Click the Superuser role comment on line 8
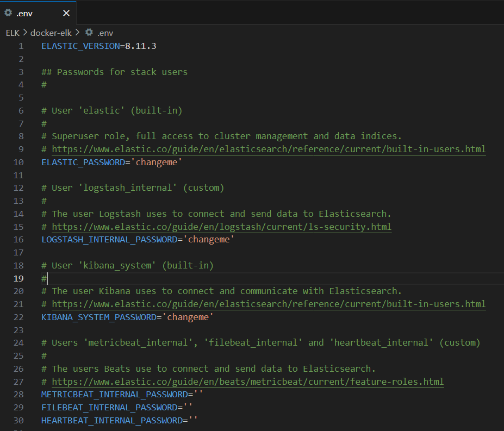The width and height of the screenshot is (504, 431). point(222,136)
